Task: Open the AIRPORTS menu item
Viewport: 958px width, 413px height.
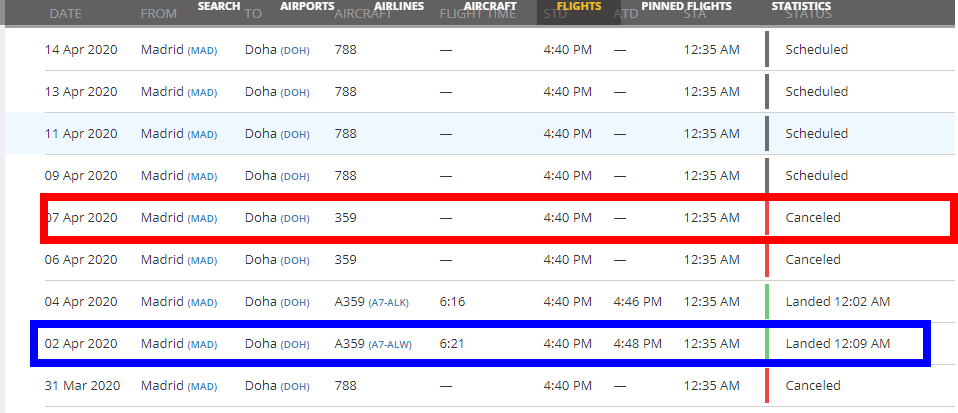Action: point(307,6)
